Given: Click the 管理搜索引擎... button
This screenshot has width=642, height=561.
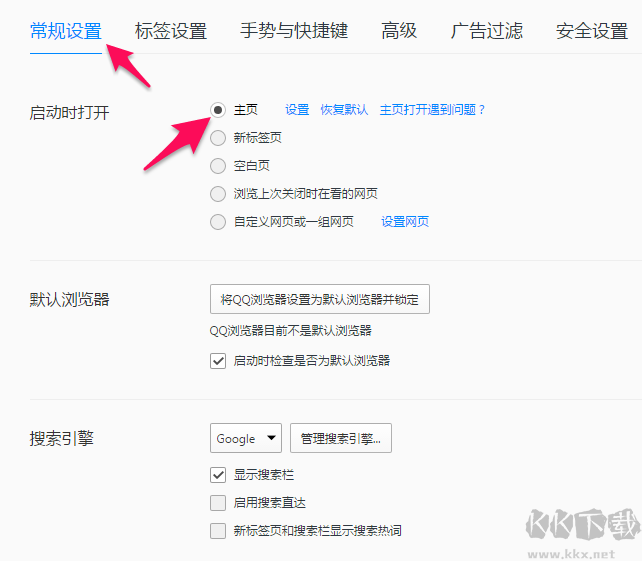Looking at the screenshot, I should [341, 438].
